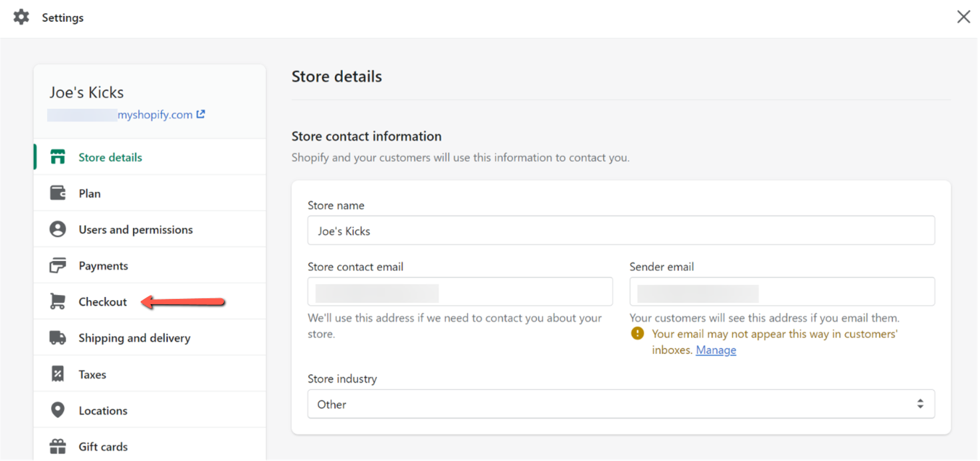Screen dimensions: 980x461
Task: Focus the Sender email field
Action: point(782,292)
